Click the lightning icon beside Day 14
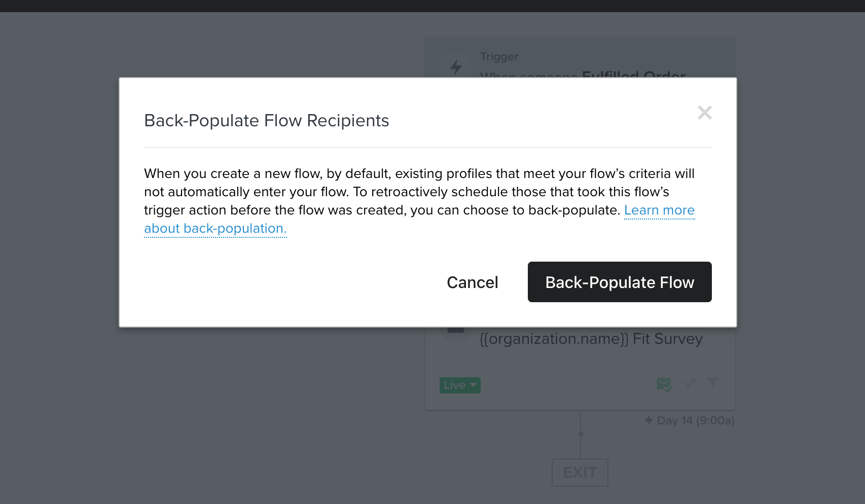Screen dimensions: 865x504 (649, 420)
